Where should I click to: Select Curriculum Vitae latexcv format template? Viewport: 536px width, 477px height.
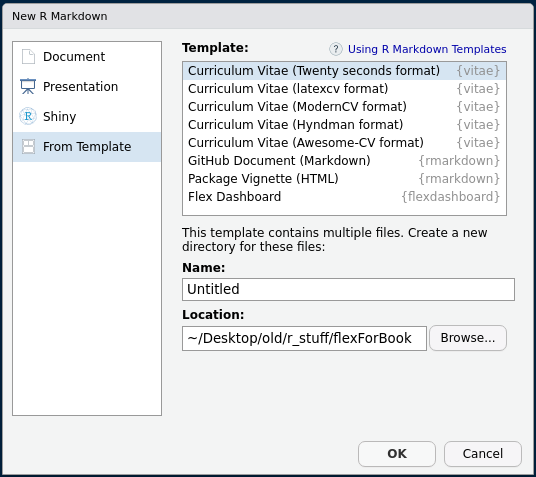[x=344, y=89]
